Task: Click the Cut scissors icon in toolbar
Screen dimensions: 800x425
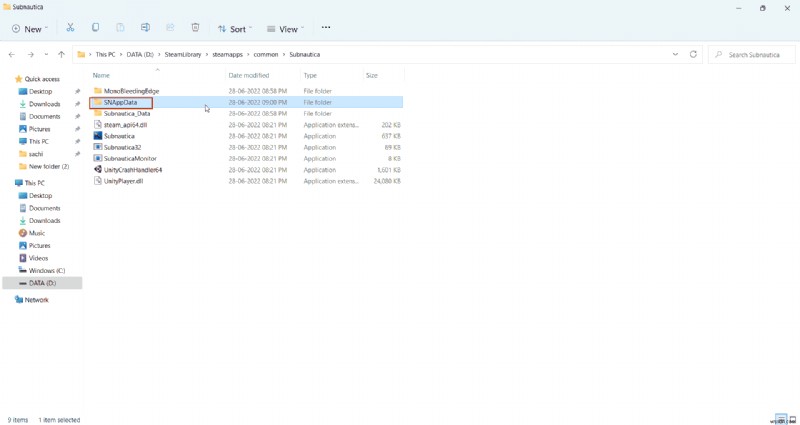Action: [70, 28]
